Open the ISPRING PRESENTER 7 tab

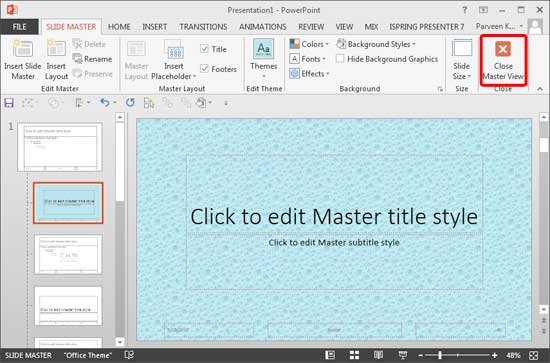point(427,27)
